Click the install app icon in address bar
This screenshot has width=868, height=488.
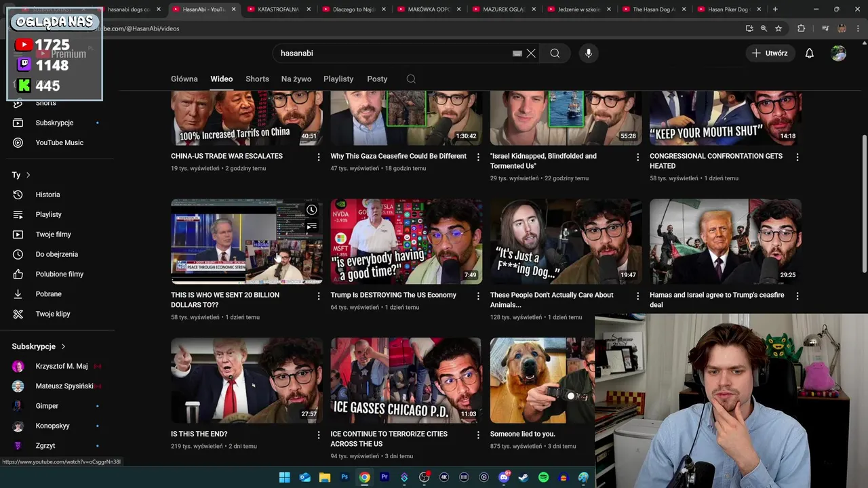click(749, 28)
